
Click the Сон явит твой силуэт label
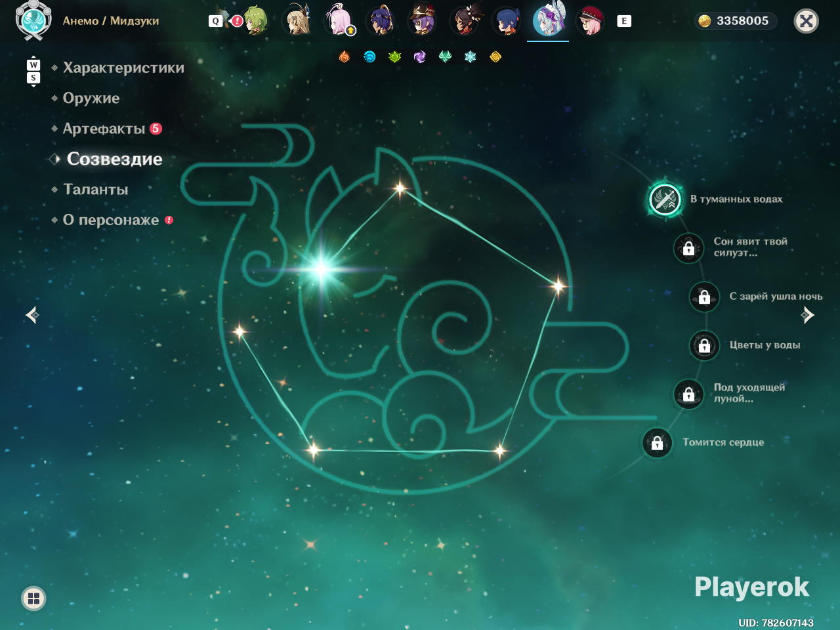pos(751,247)
